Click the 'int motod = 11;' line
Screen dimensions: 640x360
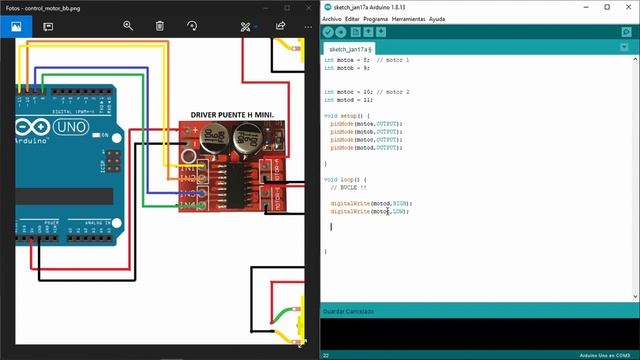(x=348, y=100)
